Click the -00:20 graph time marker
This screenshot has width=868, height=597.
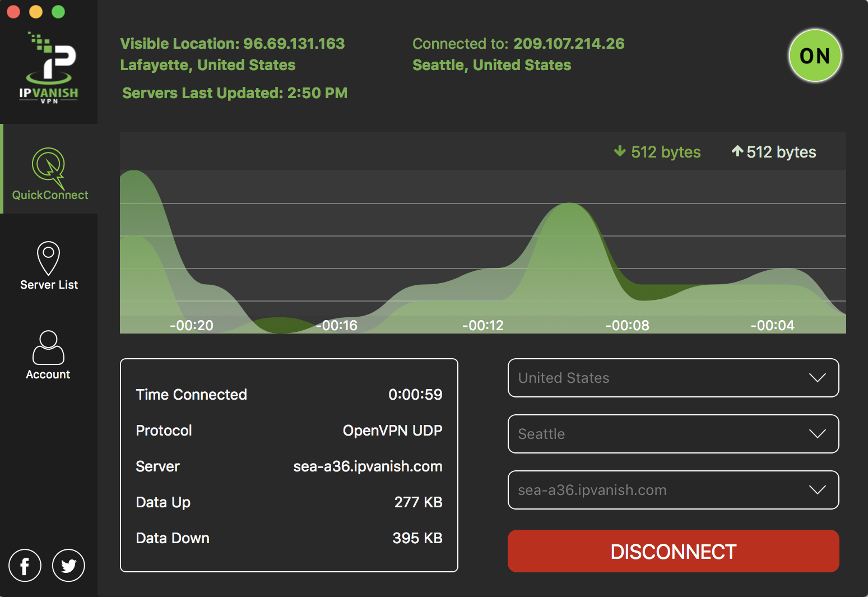(192, 325)
